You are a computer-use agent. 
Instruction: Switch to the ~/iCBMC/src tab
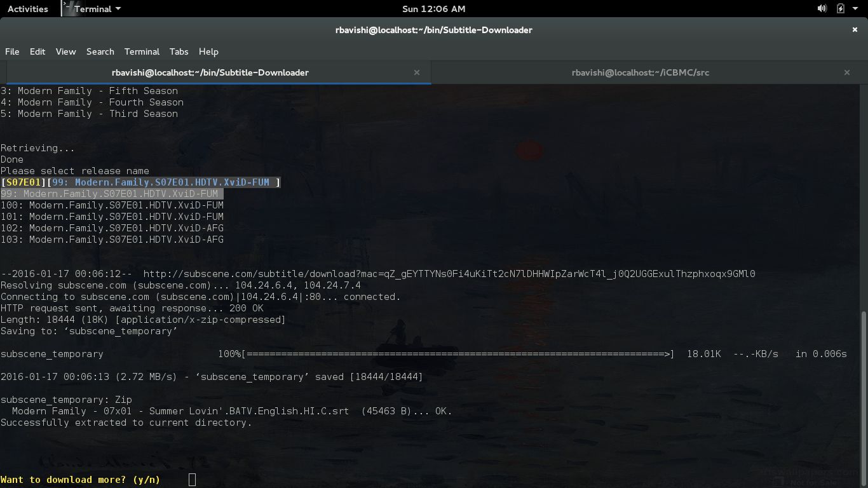point(641,72)
